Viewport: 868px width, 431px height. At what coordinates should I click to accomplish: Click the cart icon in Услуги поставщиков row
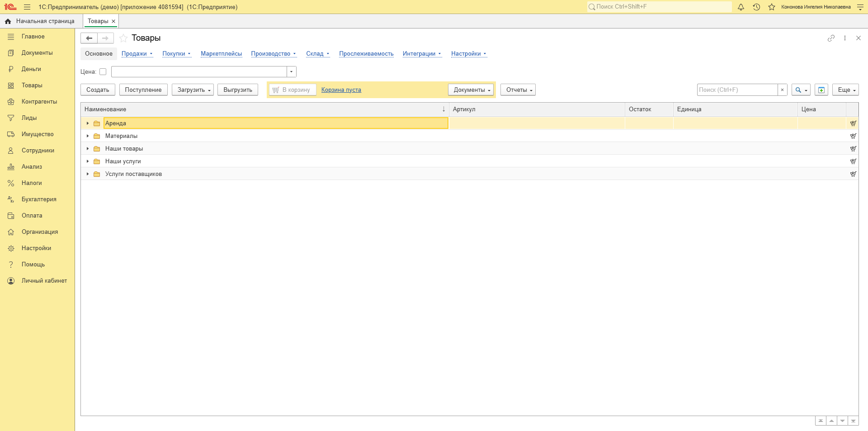click(x=853, y=174)
